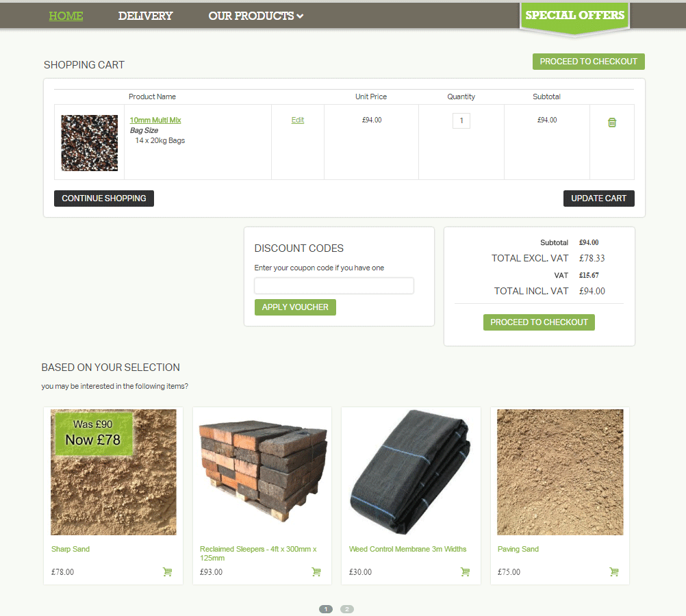The height and width of the screenshot is (616, 686).
Task: Open the 10mm Multi Mix product link
Action: tap(155, 119)
